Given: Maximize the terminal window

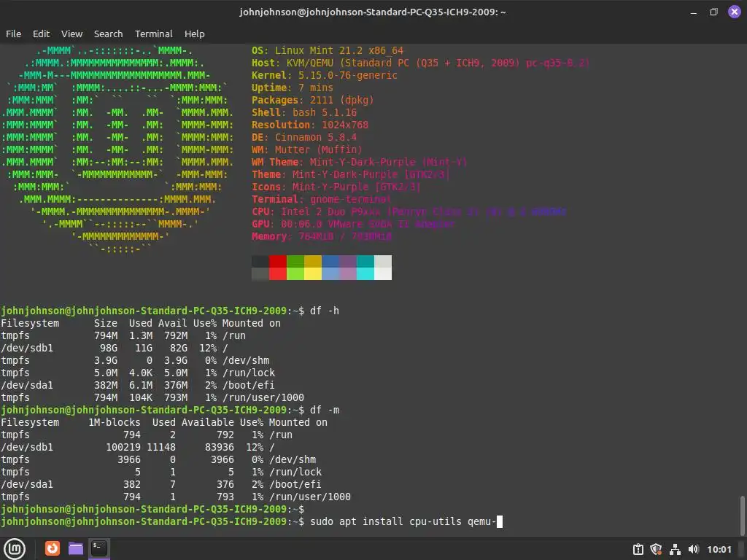Looking at the screenshot, I should click(713, 12).
